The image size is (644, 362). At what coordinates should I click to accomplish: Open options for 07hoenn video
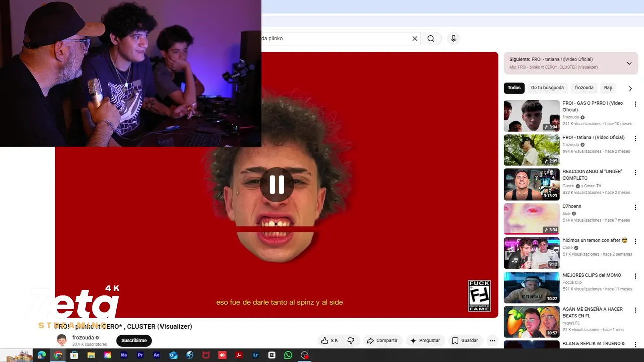coord(635,207)
